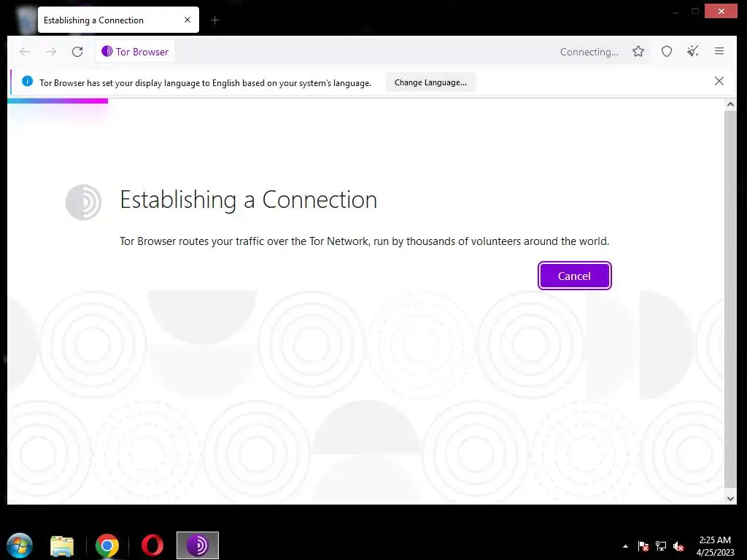Click the language notification message text
This screenshot has width=747, height=560.
(205, 83)
